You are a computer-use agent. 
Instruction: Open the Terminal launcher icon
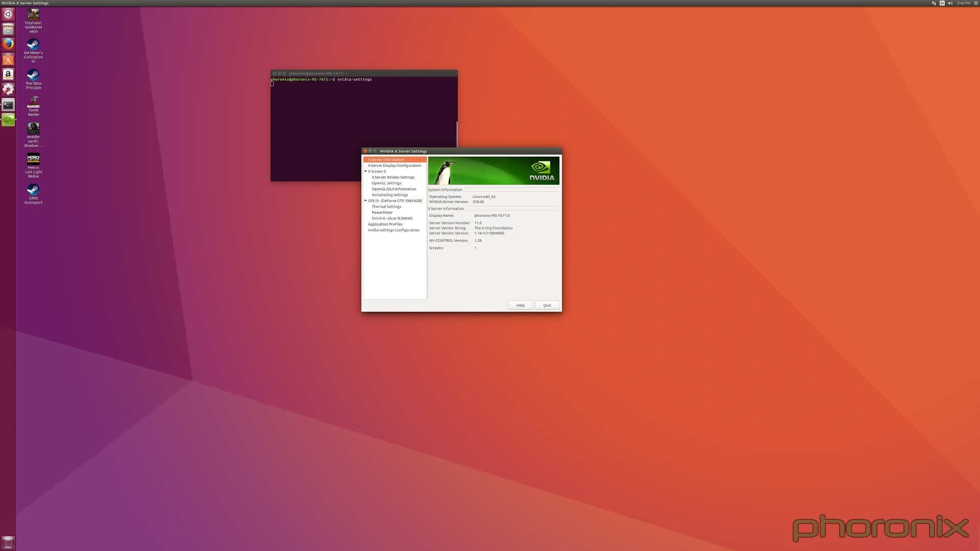(x=8, y=105)
